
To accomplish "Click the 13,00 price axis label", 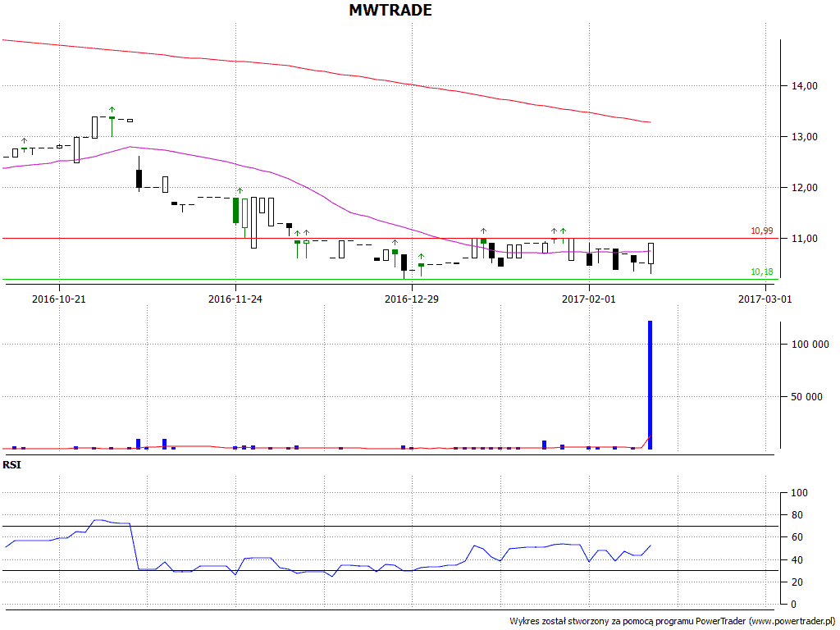I will click(805, 137).
